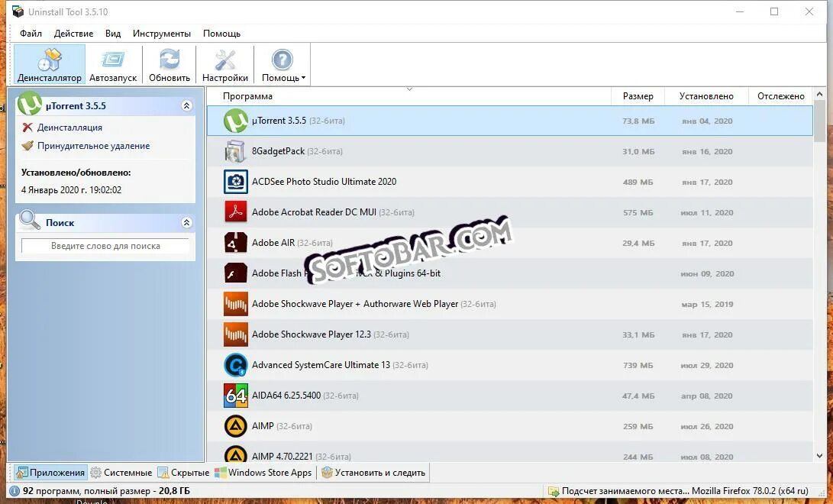
Task: Click the list scrollbar up arrow
Action: (x=820, y=94)
